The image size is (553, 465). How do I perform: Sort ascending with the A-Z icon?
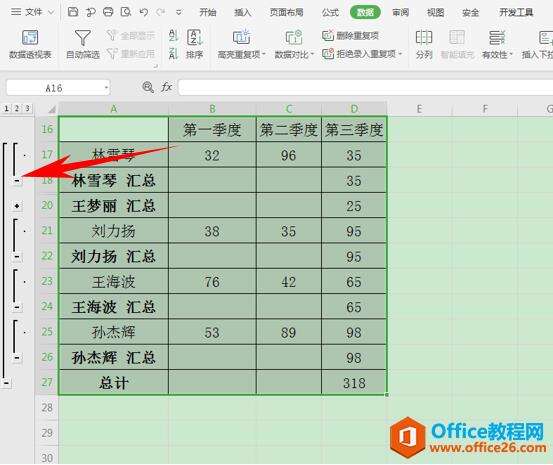173,35
